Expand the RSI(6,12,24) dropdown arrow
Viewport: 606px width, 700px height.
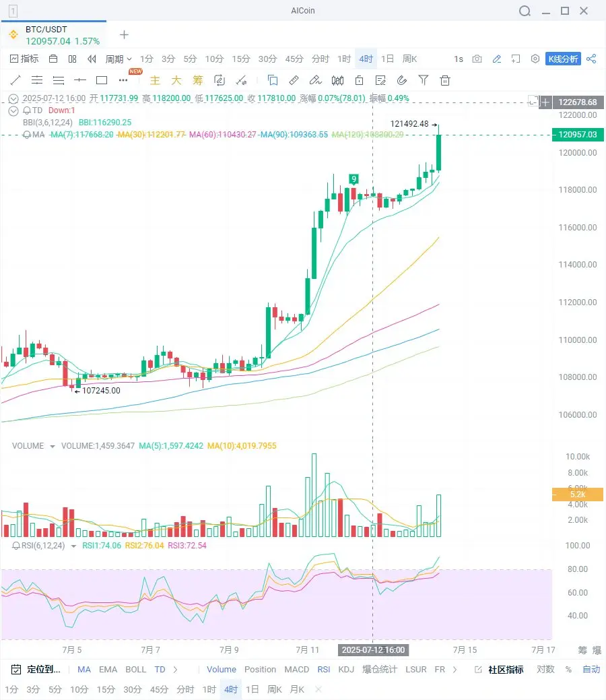point(73,546)
